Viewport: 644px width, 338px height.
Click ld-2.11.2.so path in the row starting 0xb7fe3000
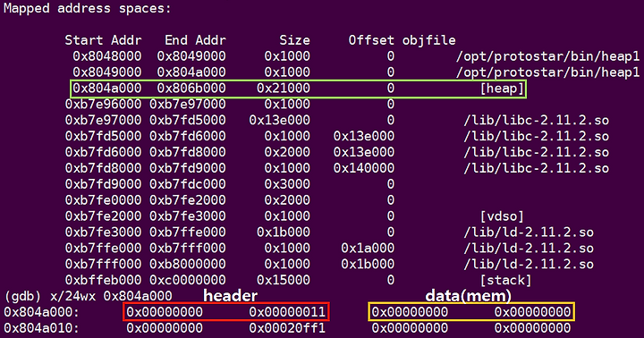tap(529, 232)
